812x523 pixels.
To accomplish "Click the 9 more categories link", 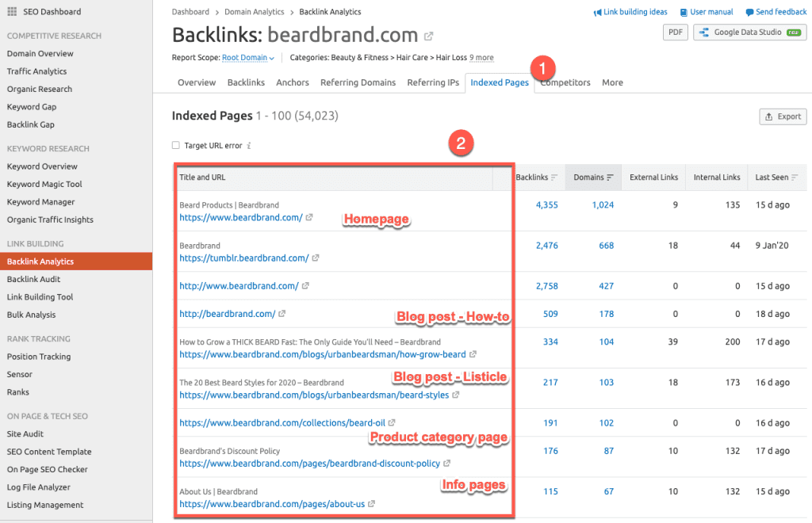I will 481,58.
